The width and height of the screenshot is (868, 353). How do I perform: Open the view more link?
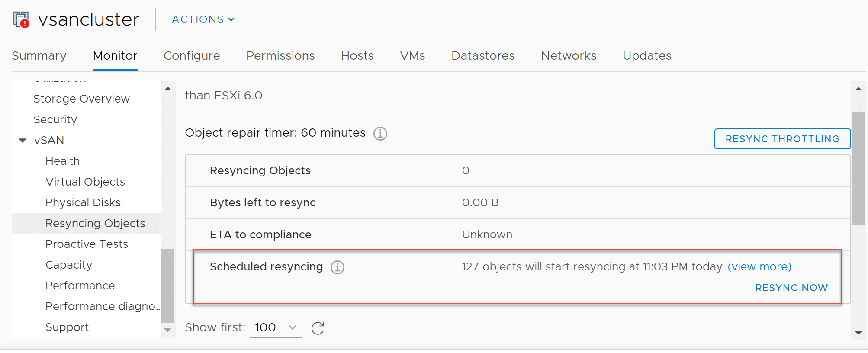[759, 266]
